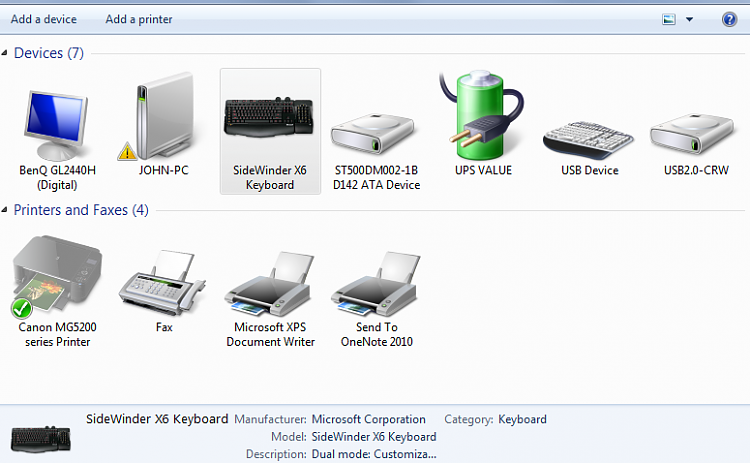Viewport: 750px width, 463px height.
Task: Select the Send To OneNote 2010 printer icon
Action: [376, 284]
